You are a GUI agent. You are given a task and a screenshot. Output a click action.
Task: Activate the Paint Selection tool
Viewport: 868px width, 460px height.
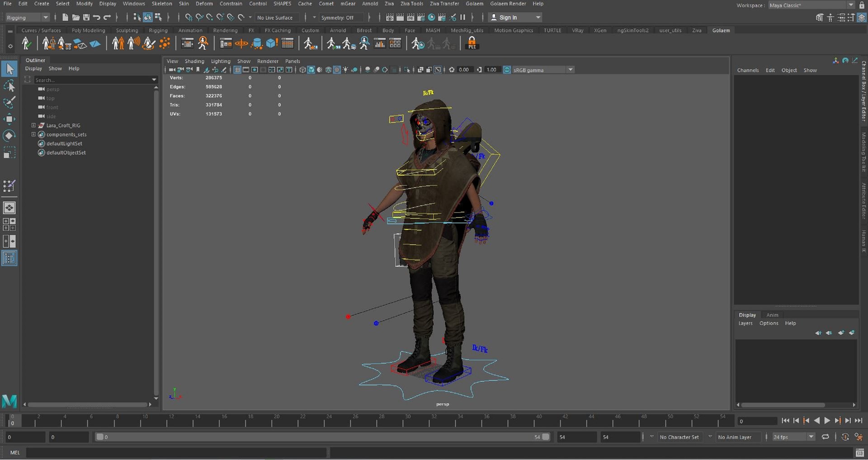tap(9, 102)
